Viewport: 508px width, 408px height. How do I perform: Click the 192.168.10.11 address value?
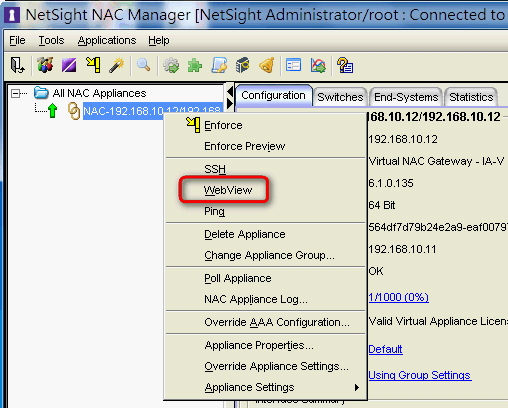(402, 249)
